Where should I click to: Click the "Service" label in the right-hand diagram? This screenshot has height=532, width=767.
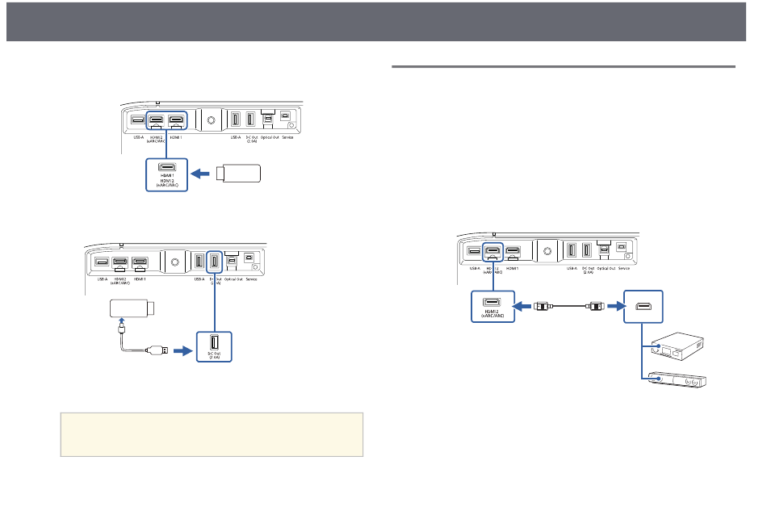(624, 269)
